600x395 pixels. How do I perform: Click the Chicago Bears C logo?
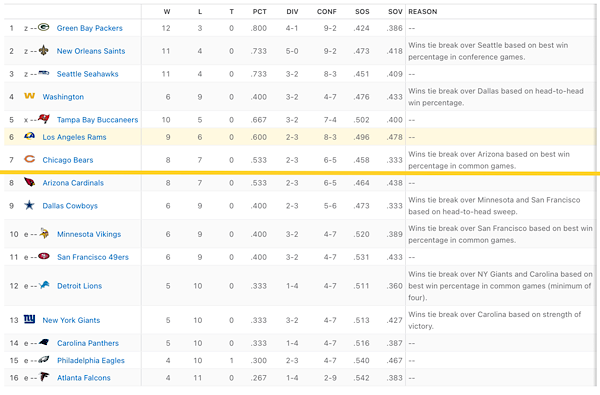[x=29, y=159]
